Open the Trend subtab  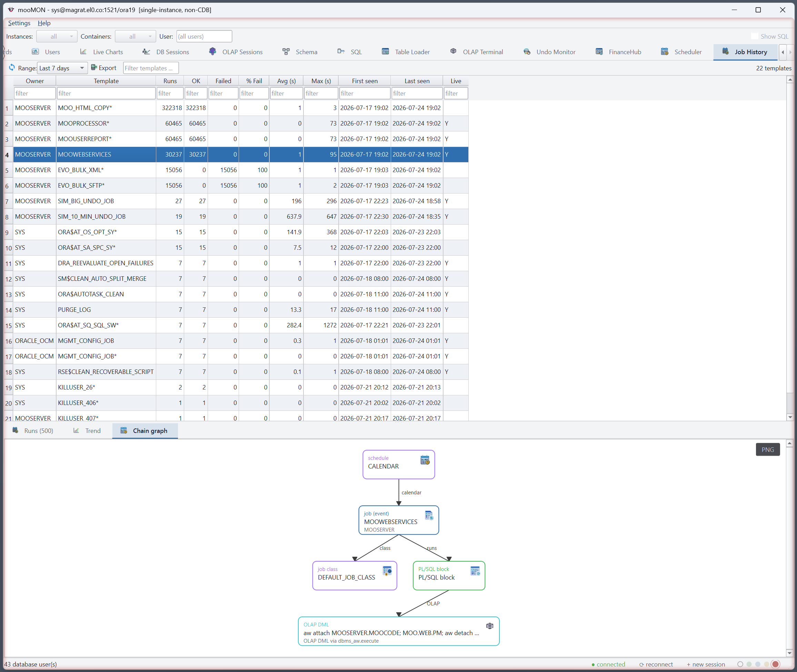point(87,431)
